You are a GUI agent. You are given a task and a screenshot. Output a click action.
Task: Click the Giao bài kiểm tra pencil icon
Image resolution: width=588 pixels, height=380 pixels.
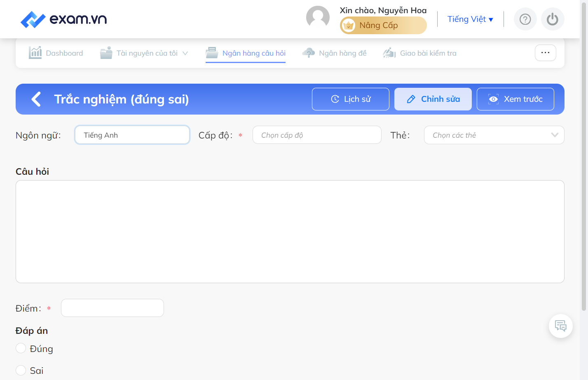coord(389,53)
